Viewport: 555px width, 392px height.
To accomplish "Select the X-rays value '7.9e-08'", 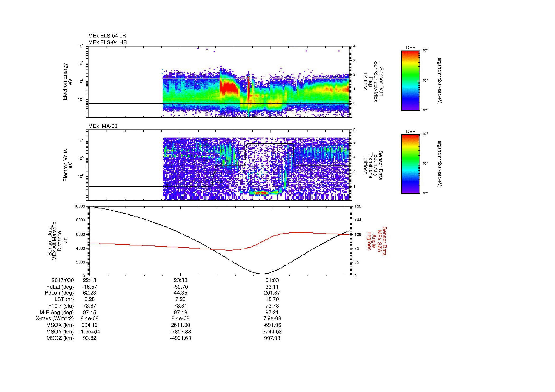I will point(272,318).
